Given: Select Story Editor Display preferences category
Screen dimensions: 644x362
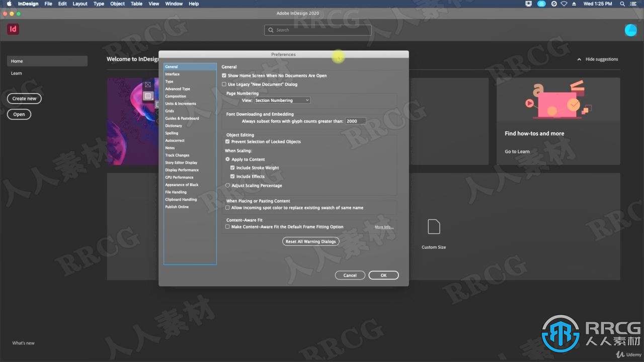Looking at the screenshot, I should pyautogui.click(x=190, y=162).
